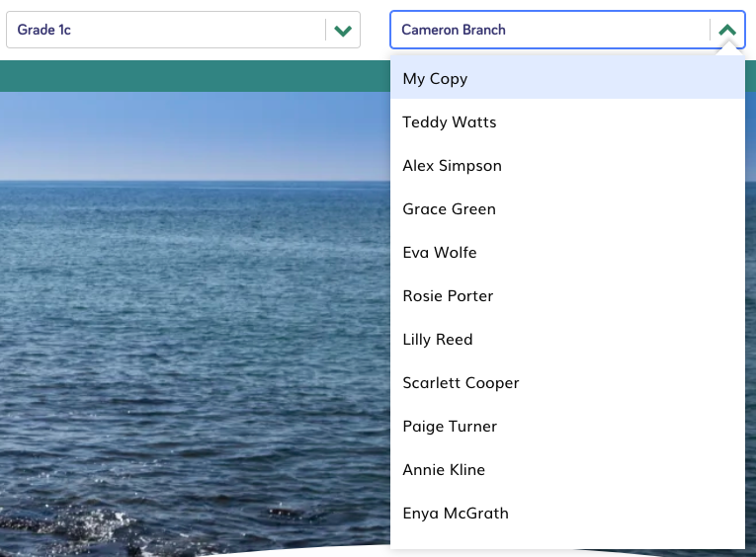The image size is (756, 557).
Task: Click the teal header bar under the selectors
Action: (x=198, y=76)
